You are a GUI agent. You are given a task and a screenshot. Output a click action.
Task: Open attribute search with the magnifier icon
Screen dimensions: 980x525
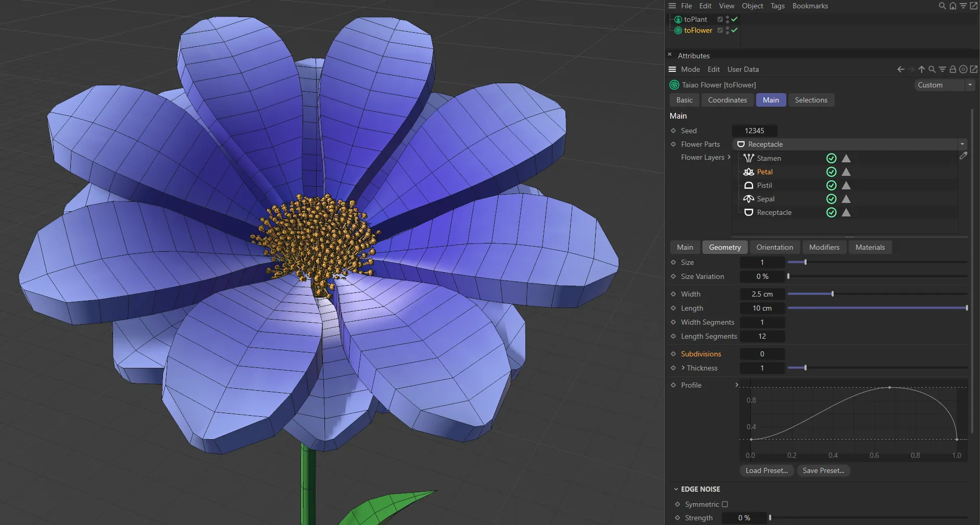[932, 69]
